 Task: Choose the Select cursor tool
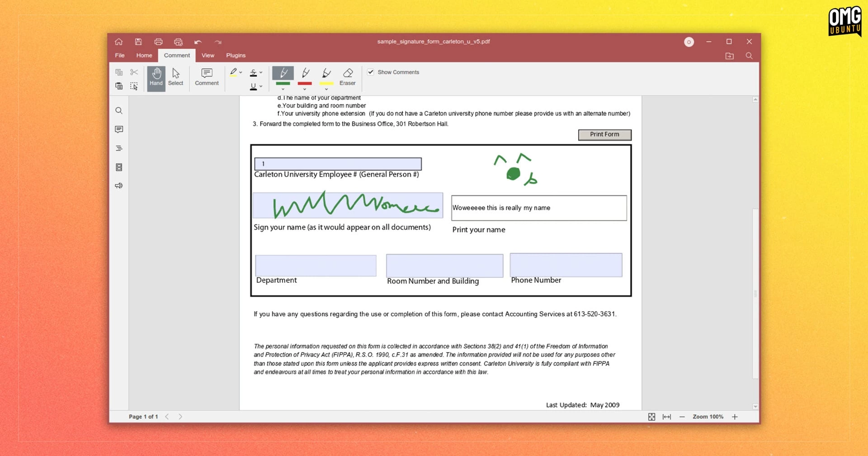click(175, 77)
